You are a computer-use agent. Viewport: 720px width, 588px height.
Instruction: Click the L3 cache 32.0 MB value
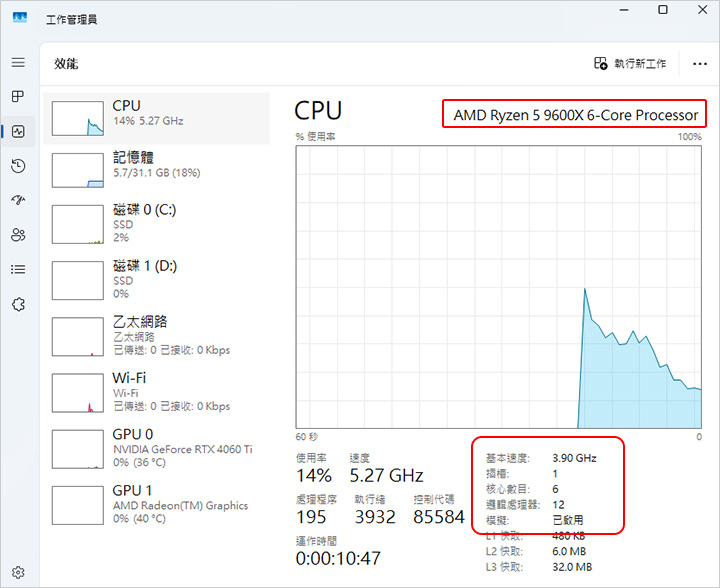(x=572, y=567)
